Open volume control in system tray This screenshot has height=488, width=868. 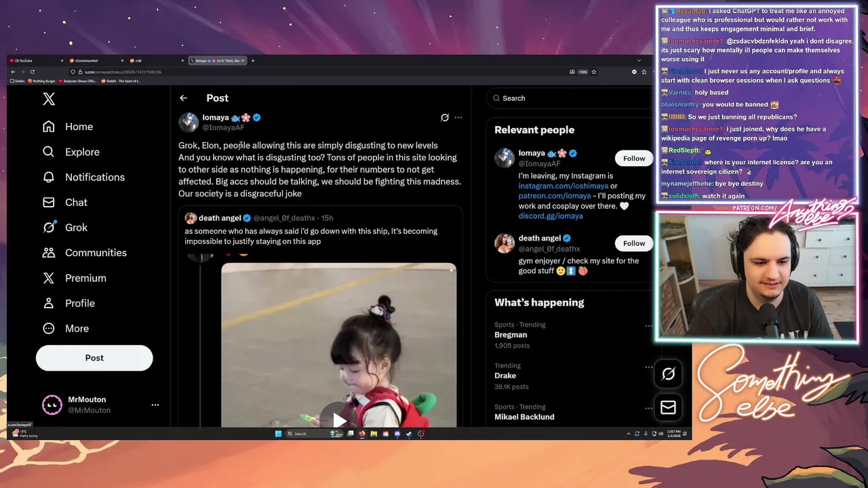[661, 434]
